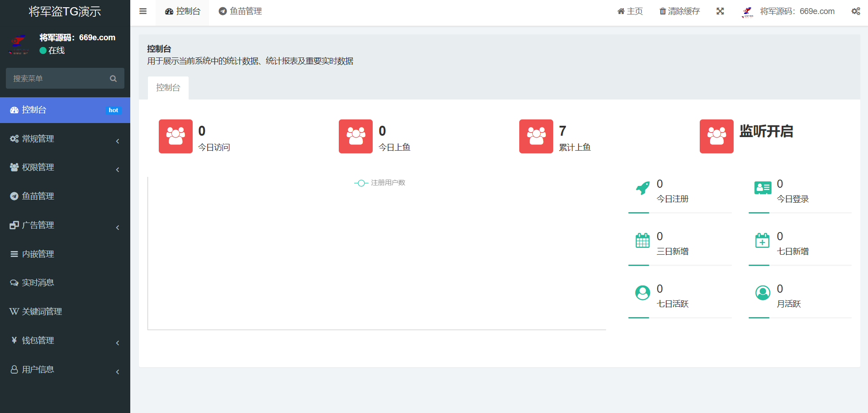The image size is (868, 413).
Task: Click the red 累计上鱼 users icon
Action: pyautogui.click(x=536, y=136)
